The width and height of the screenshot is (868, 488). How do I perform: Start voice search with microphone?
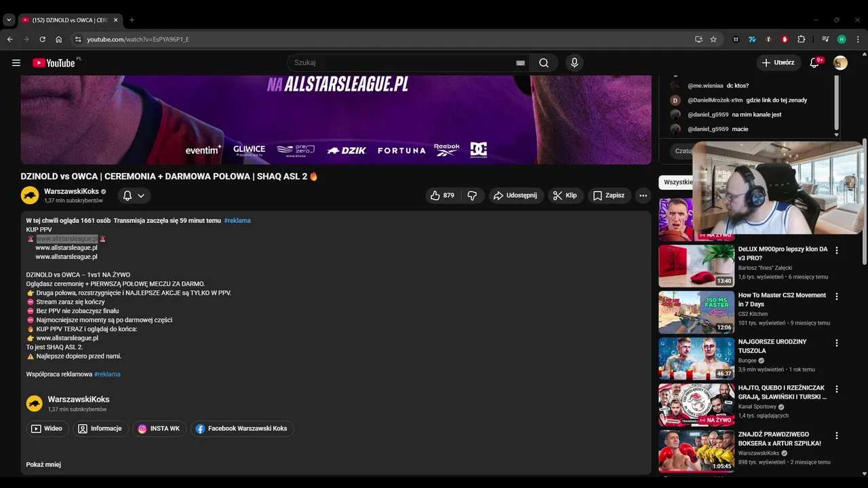574,63
